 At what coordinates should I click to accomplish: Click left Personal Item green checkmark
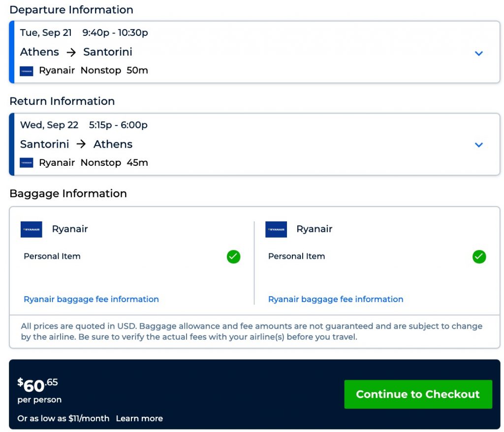coord(234,257)
